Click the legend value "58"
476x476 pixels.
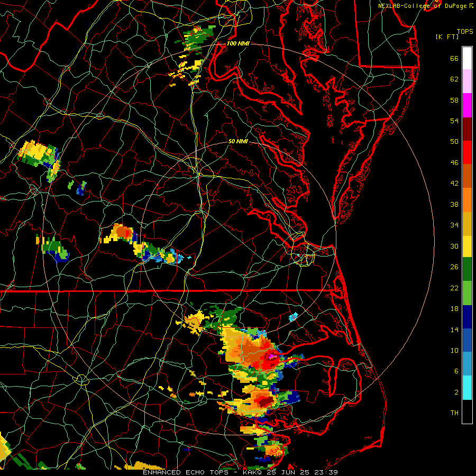(x=454, y=100)
